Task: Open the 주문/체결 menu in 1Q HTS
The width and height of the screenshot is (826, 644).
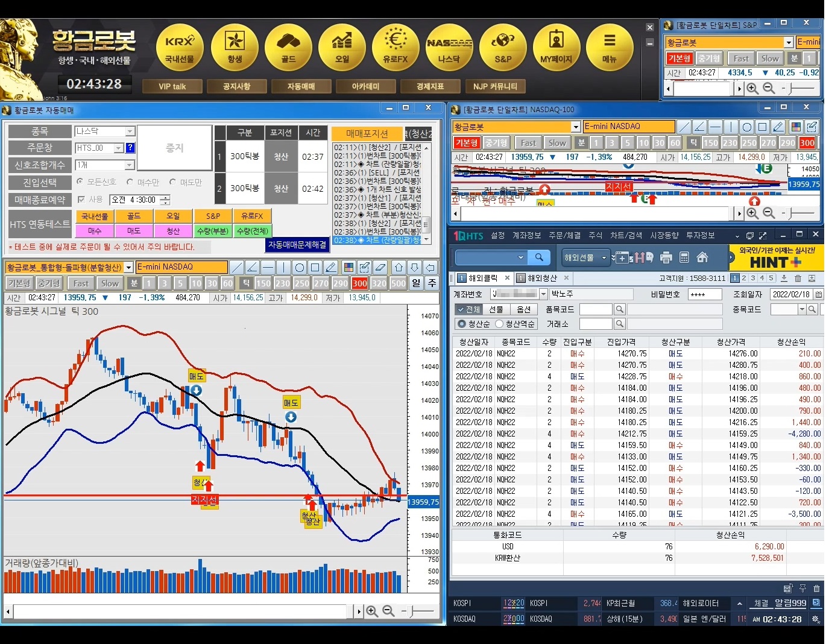Action: point(564,235)
